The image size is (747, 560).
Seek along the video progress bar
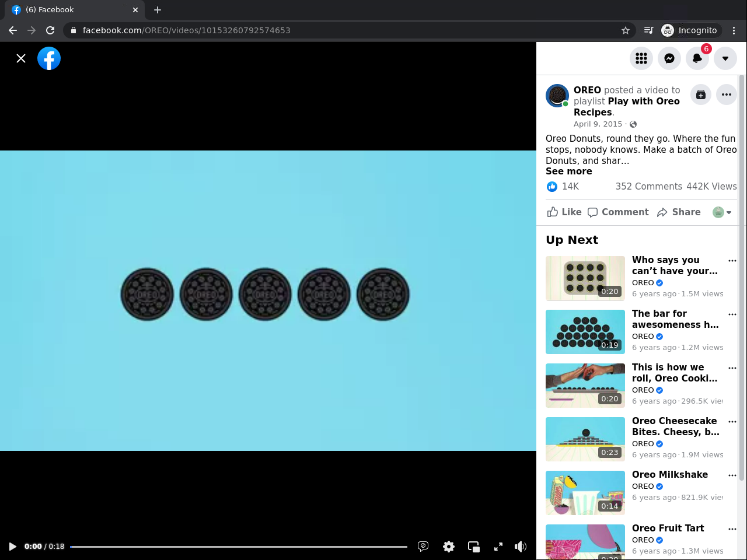click(239, 547)
